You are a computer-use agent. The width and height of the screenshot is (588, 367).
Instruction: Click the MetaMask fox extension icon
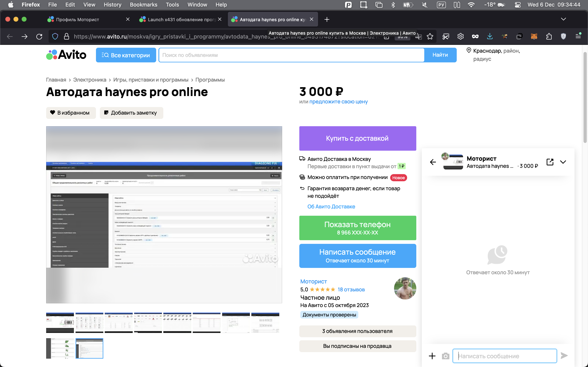coord(534,36)
